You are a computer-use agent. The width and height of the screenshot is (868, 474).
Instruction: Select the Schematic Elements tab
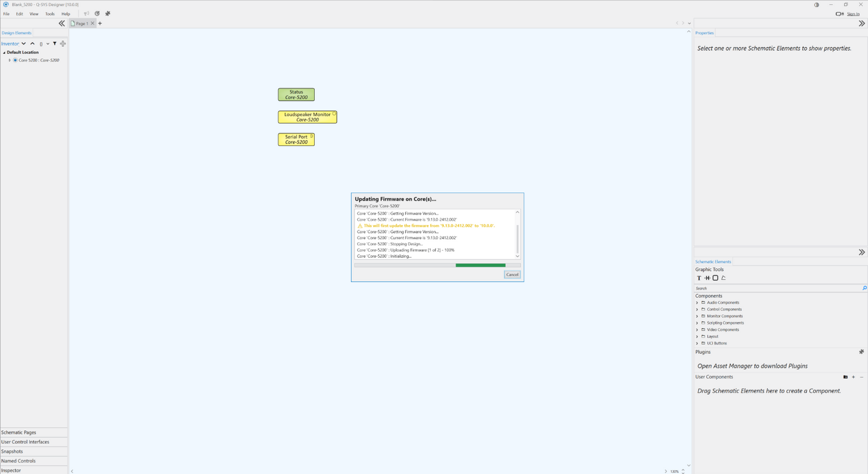tap(713, 262)
